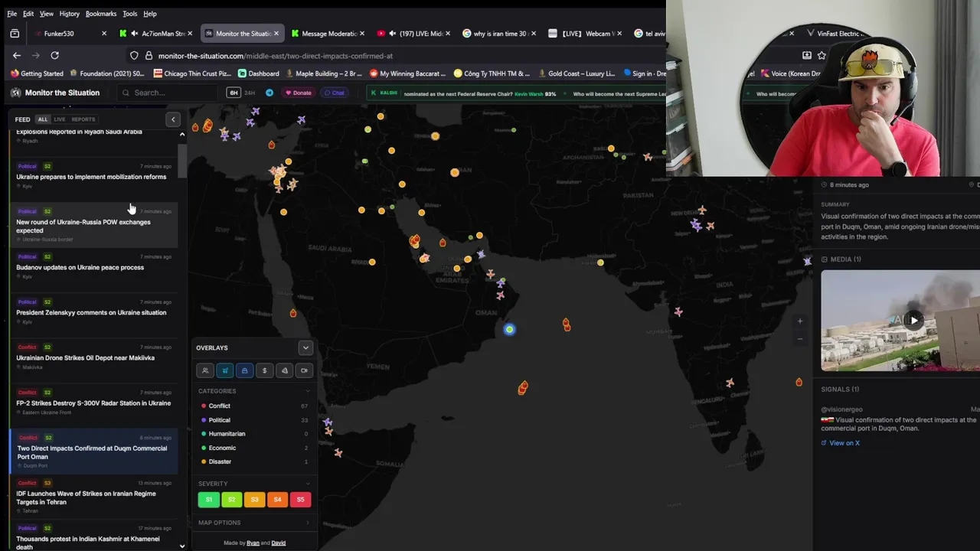This screenshot has width=980, height=551.
Task: Collapse the feed sidebar with chevron
Action: (x=173, y=119)
